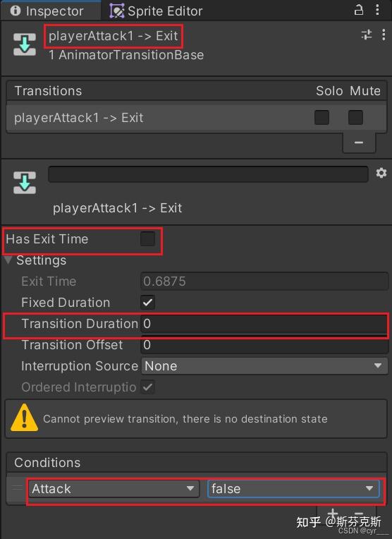Switch to the Sprite Editor tab
Screen dimensions: 392x539
(x=157, y=11)
